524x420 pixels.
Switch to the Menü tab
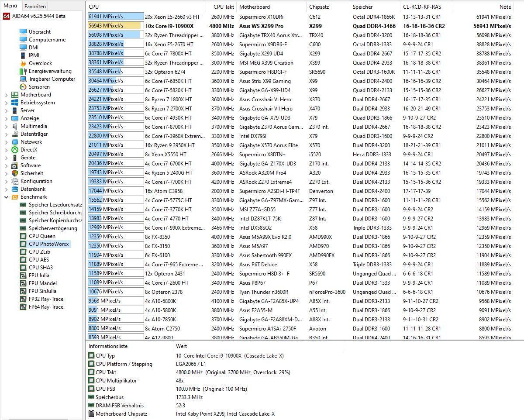click(x=10, y=6)
